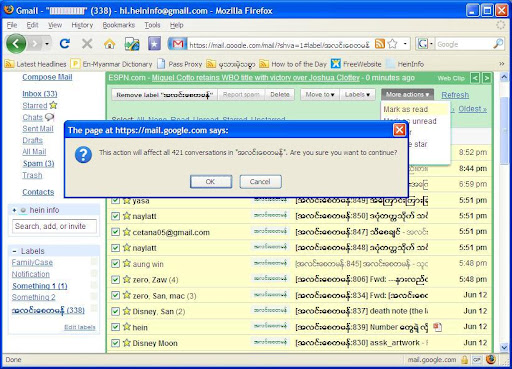Screen dimensions: 512x369
Task: Uncheck the yasa message checkbox
Action: pos(115,200)
